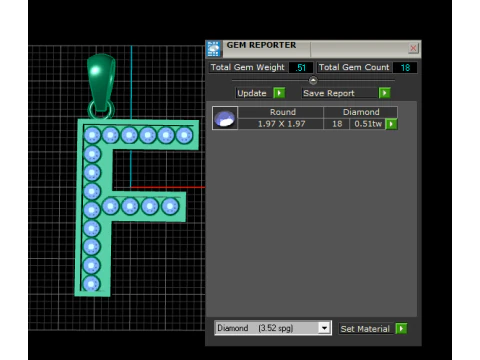480x360 pixels.
Task: Click the Total Gem Count label
Action: (x=354, y=67)
